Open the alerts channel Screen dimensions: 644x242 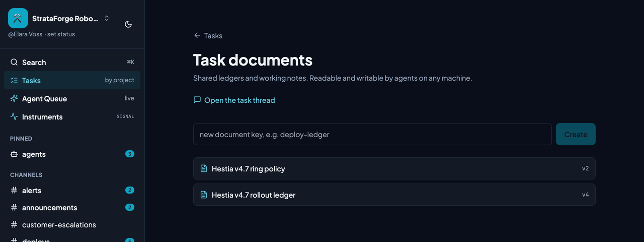point(72,191)
